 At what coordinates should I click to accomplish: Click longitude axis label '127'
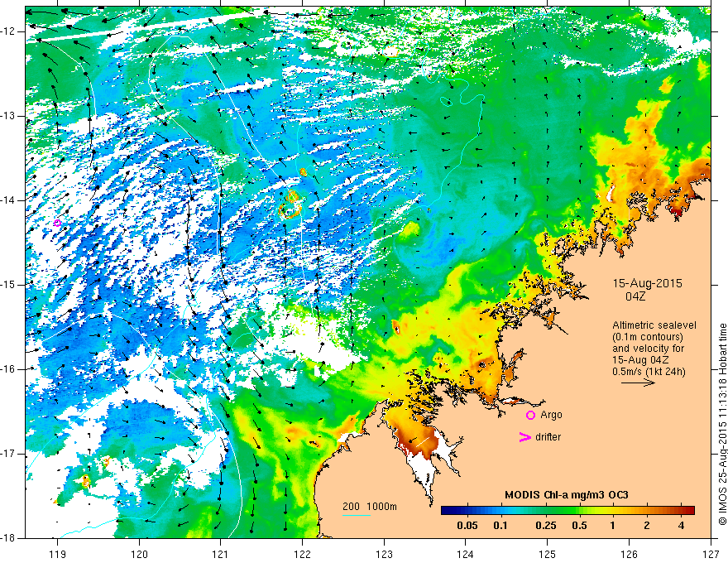711,554
